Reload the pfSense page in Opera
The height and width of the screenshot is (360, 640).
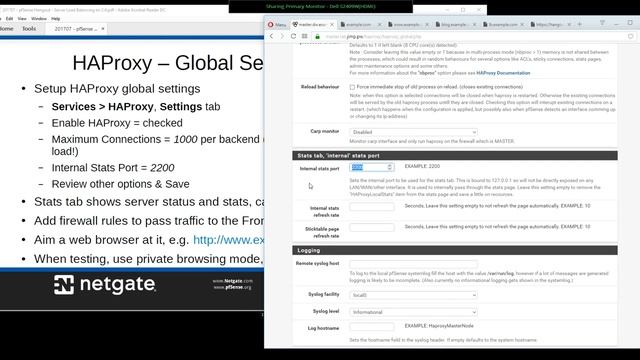click(293, 36)
